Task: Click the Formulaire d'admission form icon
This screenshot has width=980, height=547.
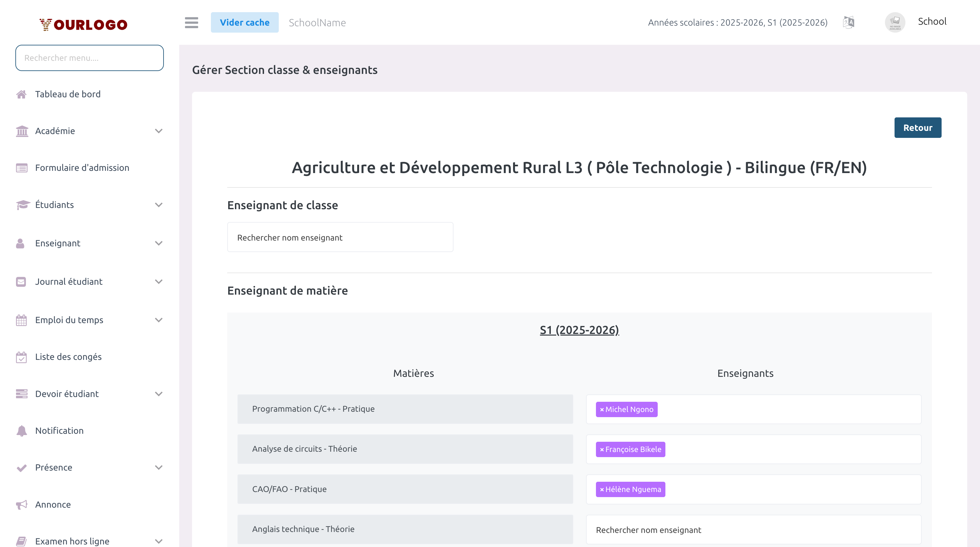Action: tap(21, 168)
